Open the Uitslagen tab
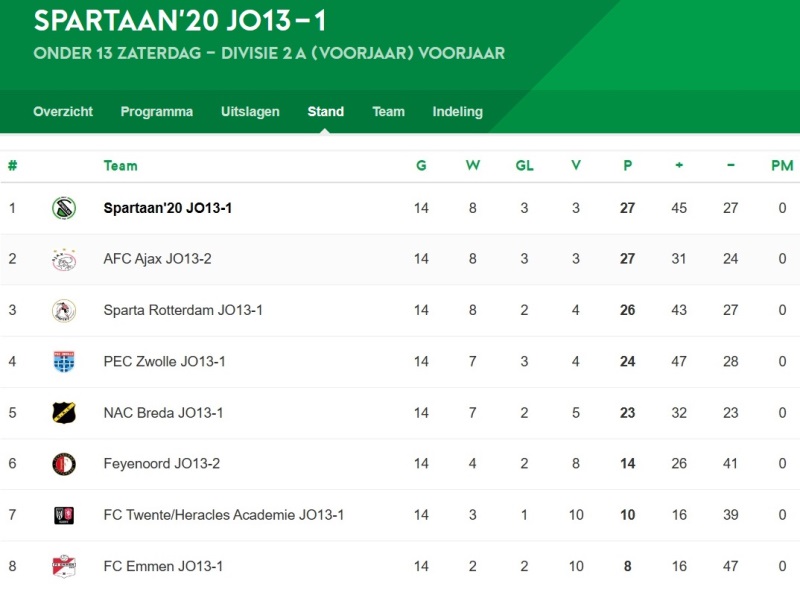800x589 pixels. point(250,111)
